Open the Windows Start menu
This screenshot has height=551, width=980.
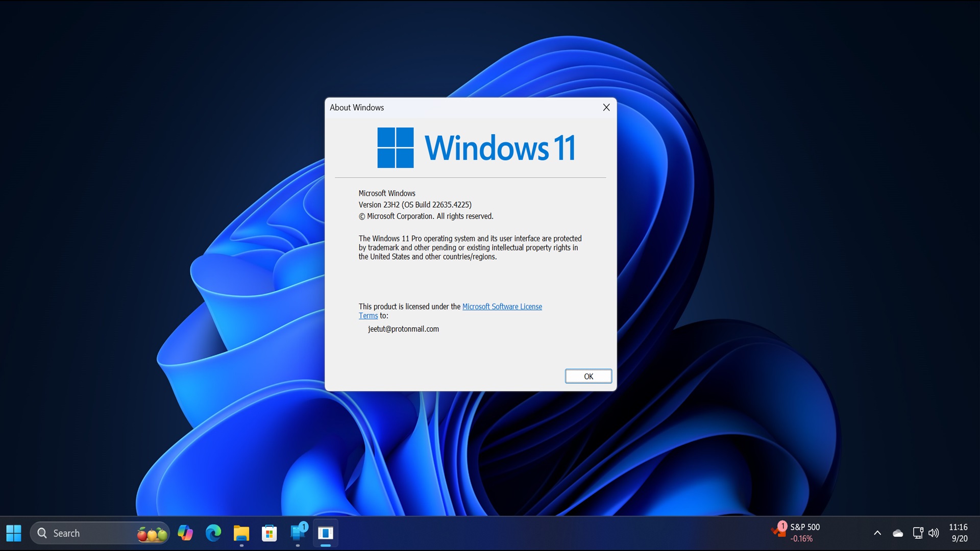(14, 533)
